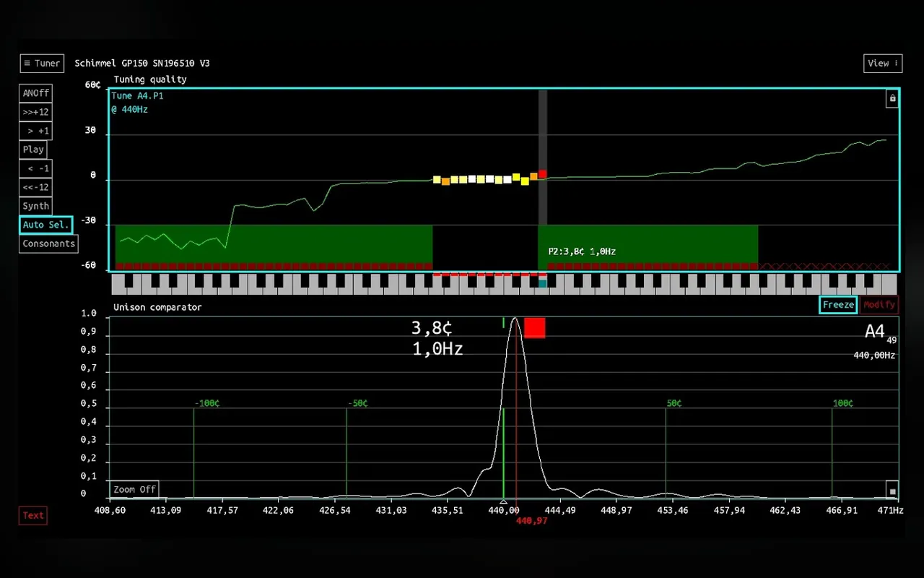Screen dimensions: 924x578
Task: Click the lock icon in Tuning quality graph
Action: pyautogui.click(x=892, y=98)
